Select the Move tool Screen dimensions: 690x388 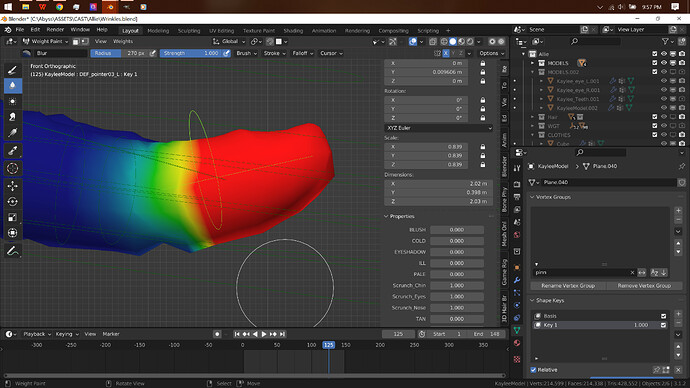tap(13, 186)
